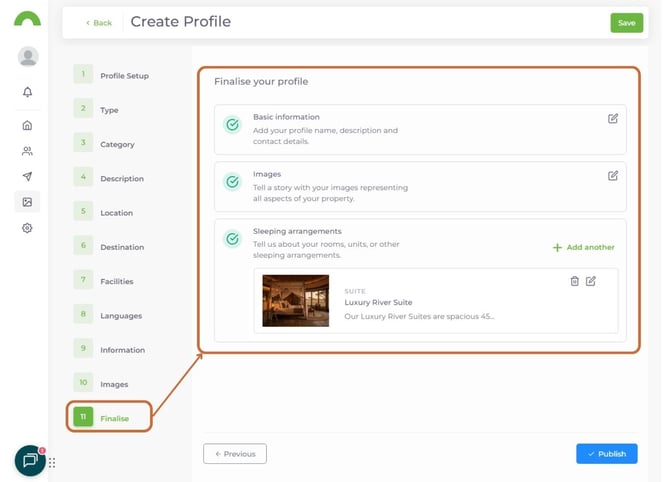Click the notifications bell icon

pyautogui.click(x=27, y=92)
